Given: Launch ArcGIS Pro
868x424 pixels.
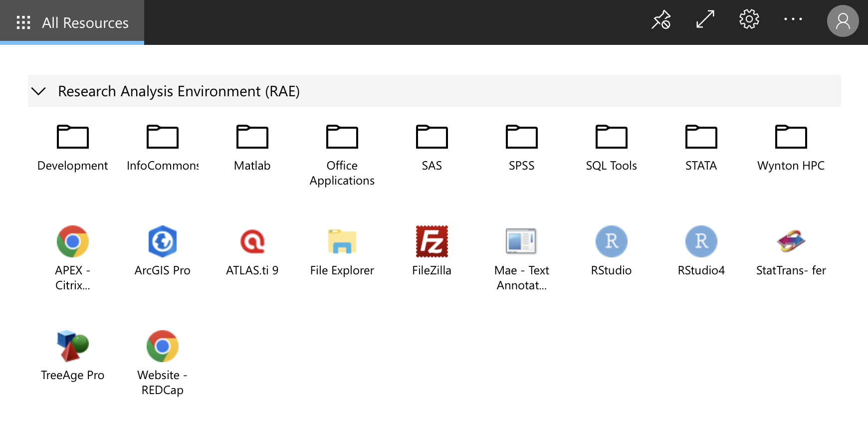Looking at the screenshot, I should click(x=163, y=251).
